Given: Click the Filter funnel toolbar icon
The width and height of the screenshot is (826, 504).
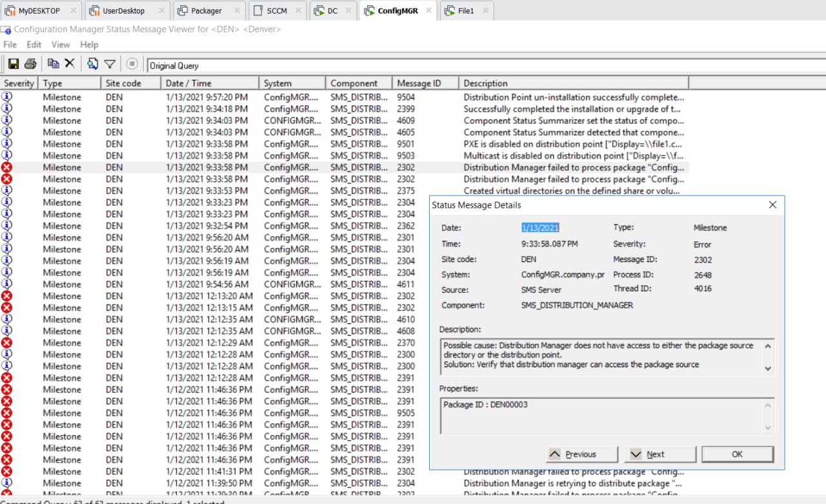Looking at the screenshot, I should 110,64.
